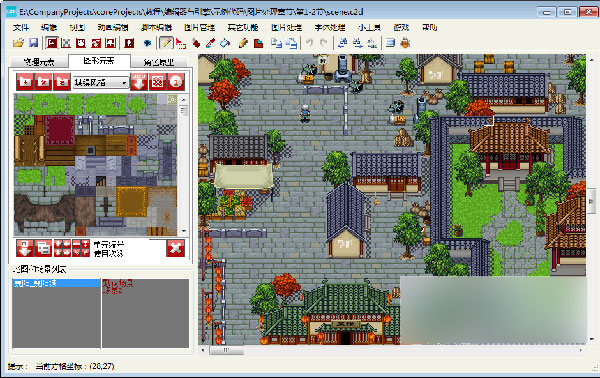Toggle the first dark-red layer mode button
This screenshot has width=600, height=378.
pos(51,43)
